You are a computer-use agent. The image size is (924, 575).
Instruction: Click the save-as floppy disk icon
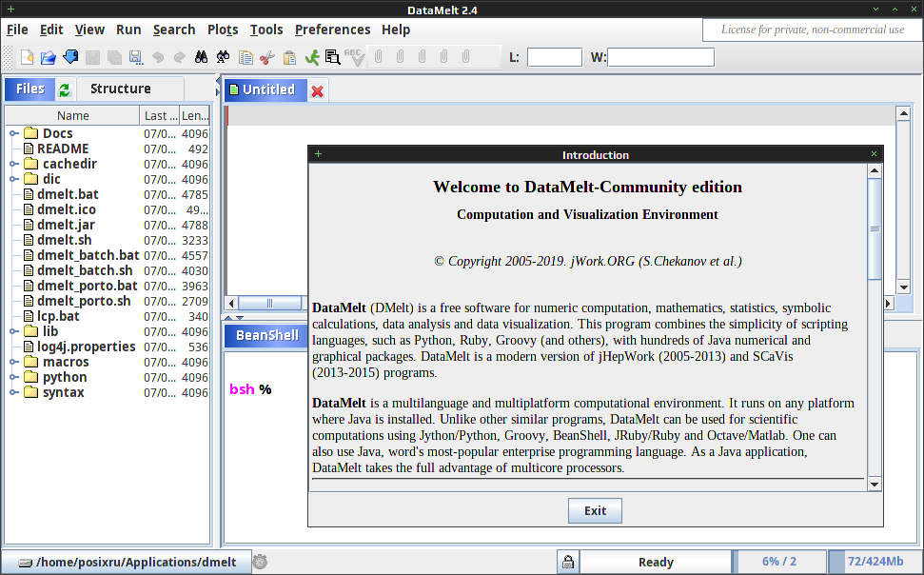136,57
